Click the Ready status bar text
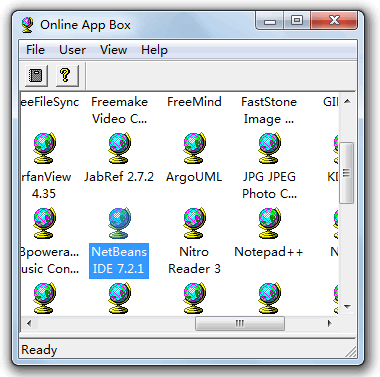380x377 pixels. click(39, 350)
